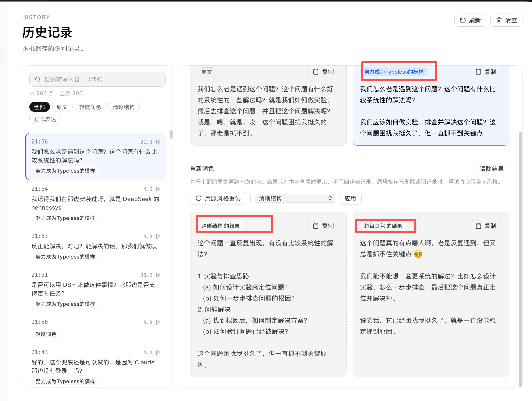Filter by the 清晰结构 chip
This screenshot has width=532, height=401.
pos(124,107)
